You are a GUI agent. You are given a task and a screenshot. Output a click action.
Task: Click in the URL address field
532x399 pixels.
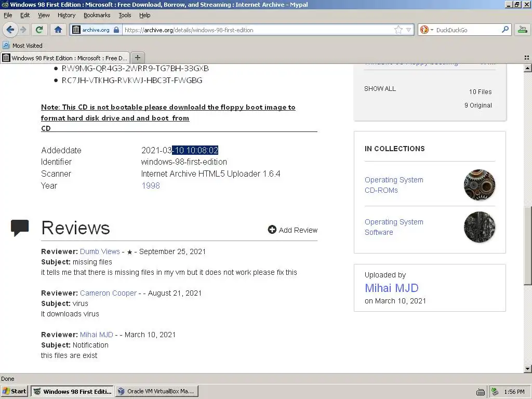coord(258,30)
